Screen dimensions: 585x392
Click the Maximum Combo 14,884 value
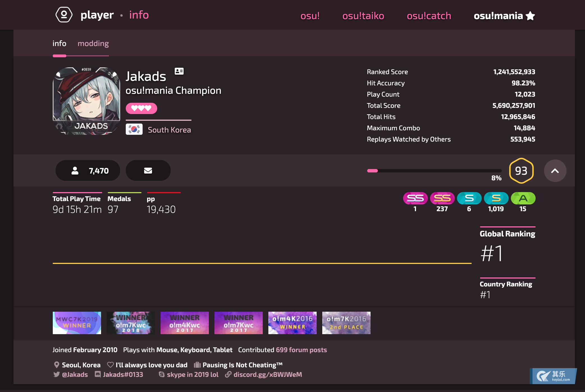[x=524, y=128]
